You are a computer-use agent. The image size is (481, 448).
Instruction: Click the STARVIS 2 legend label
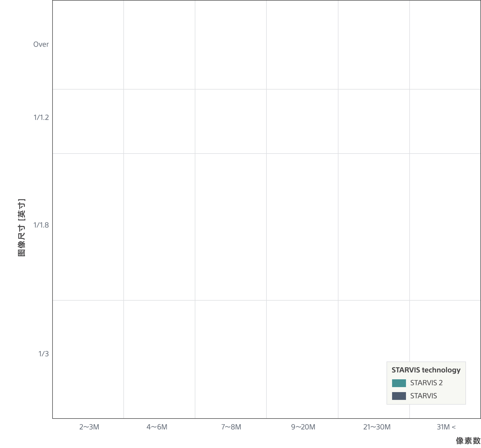(426, 383)
